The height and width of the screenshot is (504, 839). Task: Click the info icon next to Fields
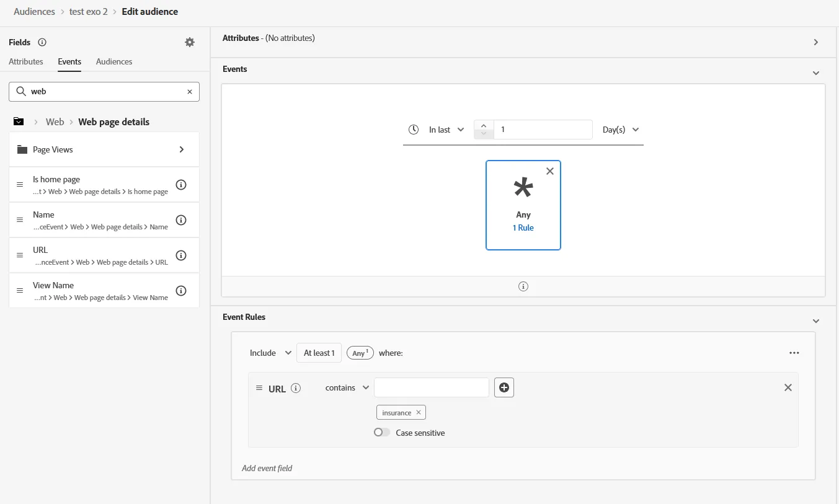[42, 42]
